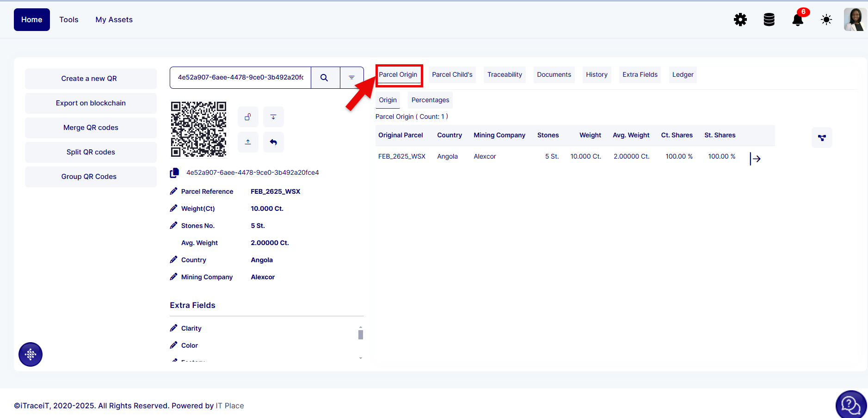Click the Extra Fields scrollbar thumb
868x418 pixels.
tap(361, 334)
